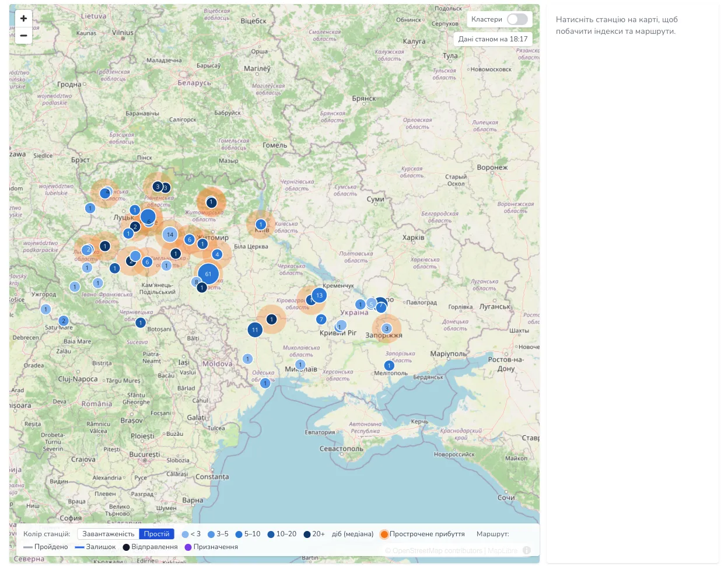728x566 pixels.
Task: Open the MapLibre attribution link
Action: click(502, 550)
